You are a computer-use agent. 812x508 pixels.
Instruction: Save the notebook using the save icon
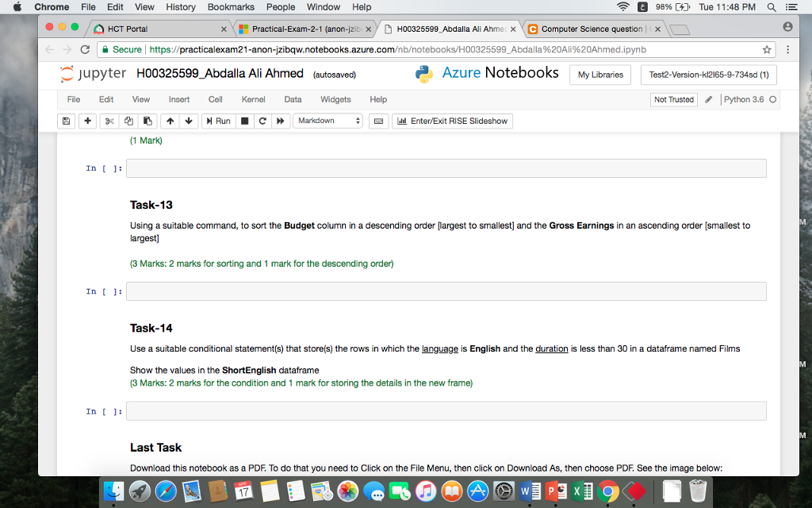point(66,121)
